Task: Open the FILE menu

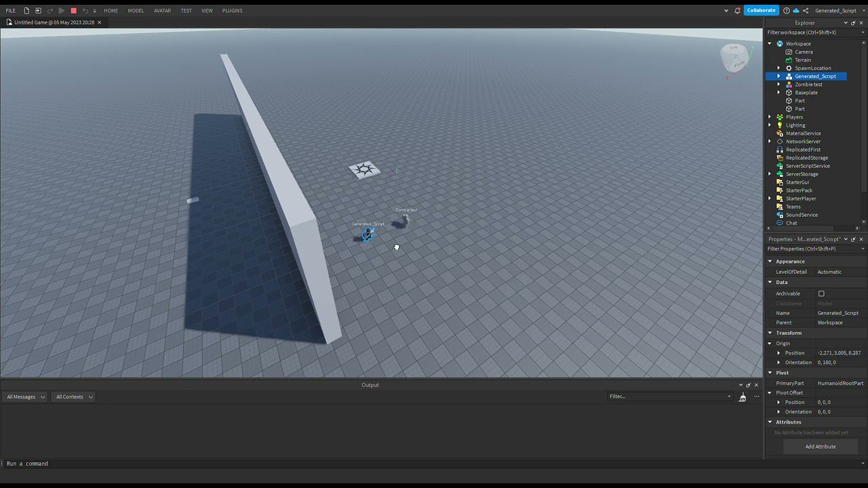Action: click(11, 11)
